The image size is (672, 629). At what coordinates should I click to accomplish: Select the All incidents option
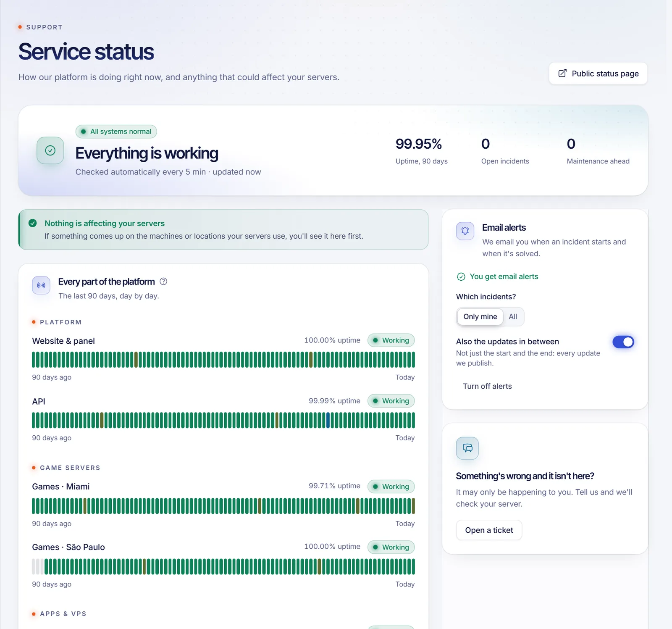coord(513,317)
